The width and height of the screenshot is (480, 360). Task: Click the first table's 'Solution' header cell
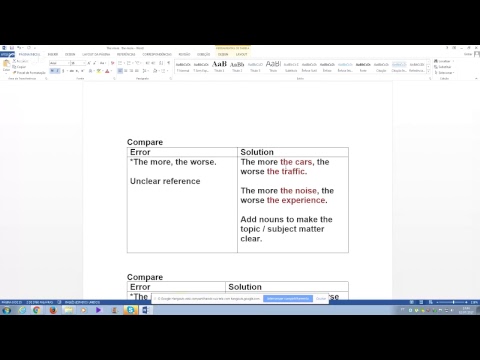[293, 152]
